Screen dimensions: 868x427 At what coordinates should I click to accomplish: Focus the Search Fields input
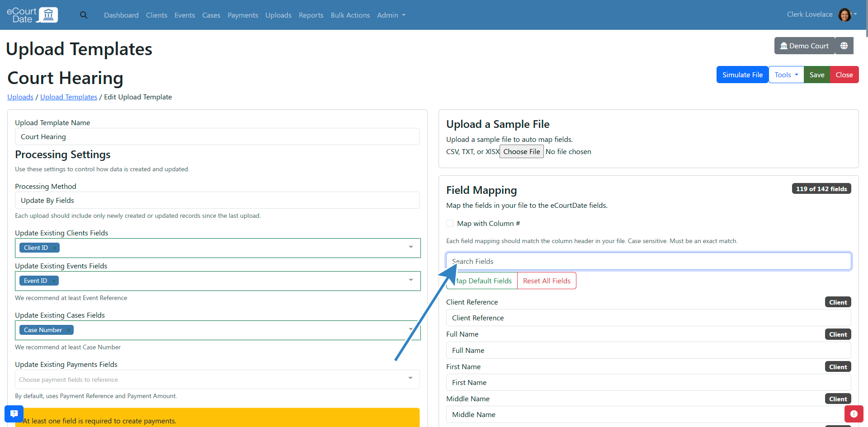(x=648, y=261)
